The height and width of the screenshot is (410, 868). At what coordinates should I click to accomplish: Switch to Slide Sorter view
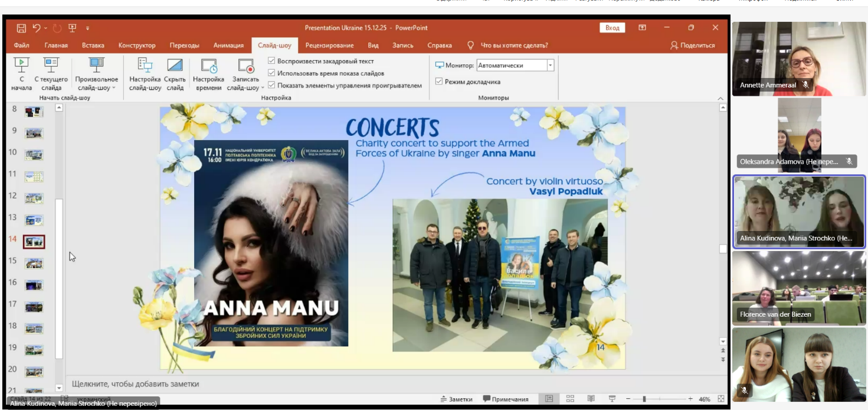tap(570, 399)
